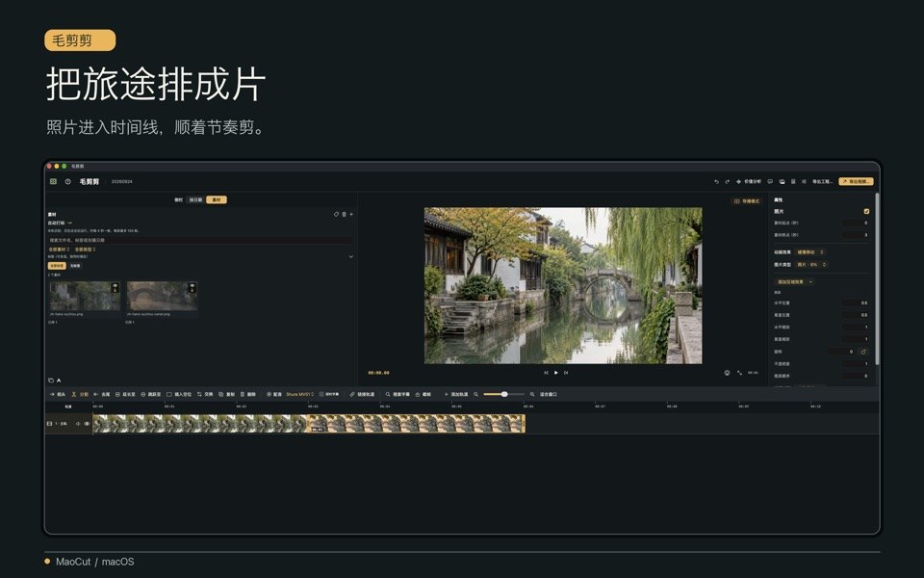This screenshot has height=578, width=924.
Task: Click the document icon in the top bar
Action: 793,182
